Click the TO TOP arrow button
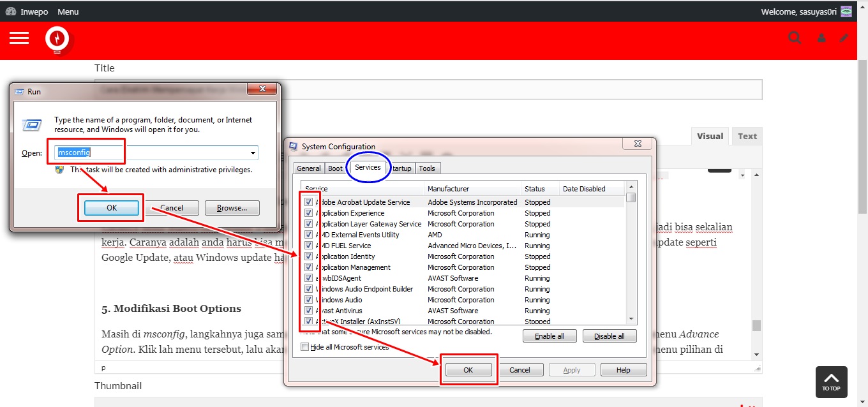Viewport: 868px width, 407px height. 831,381
